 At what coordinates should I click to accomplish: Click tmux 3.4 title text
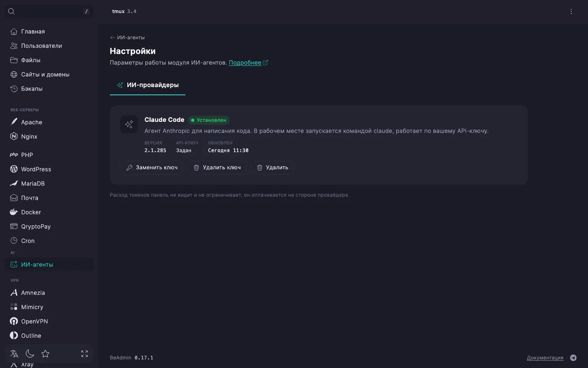tap(124, 11)
